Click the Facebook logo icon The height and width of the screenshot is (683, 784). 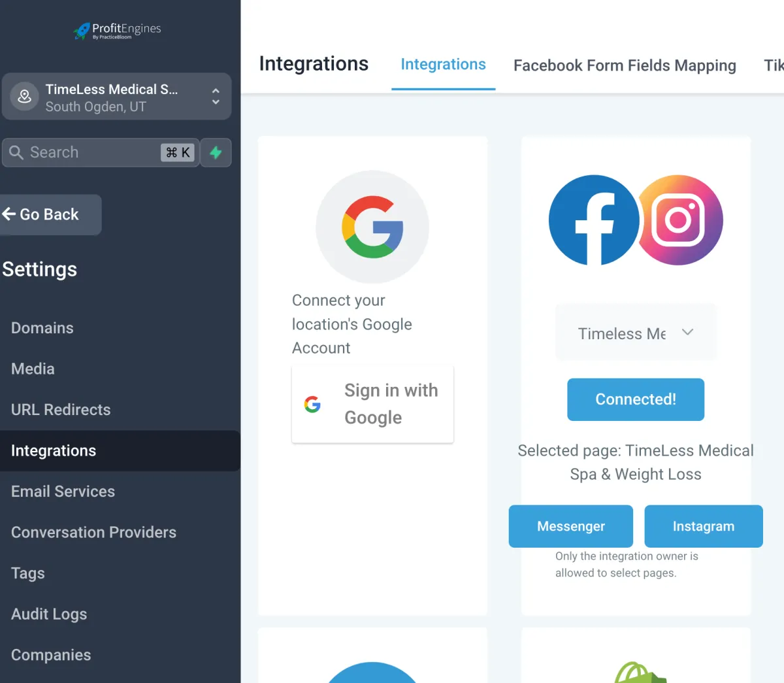pos(594,220)
